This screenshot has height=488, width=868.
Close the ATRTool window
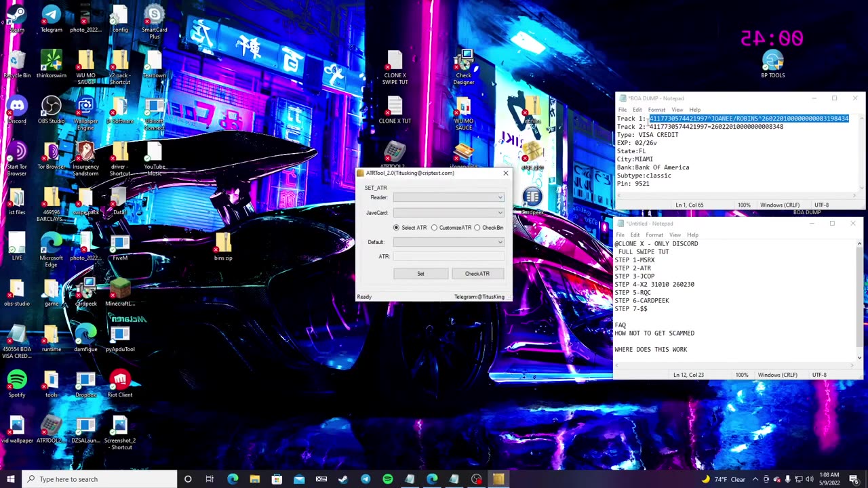(x=505, y=173)
